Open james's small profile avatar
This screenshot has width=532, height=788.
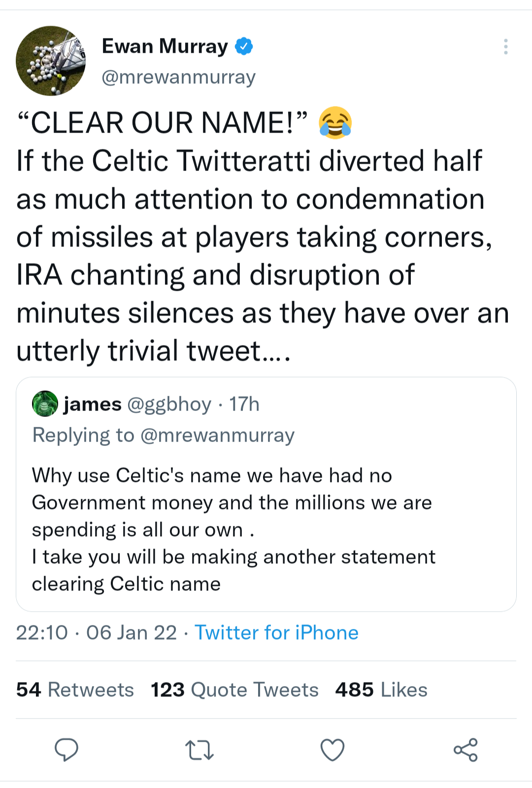pos(45,404)
